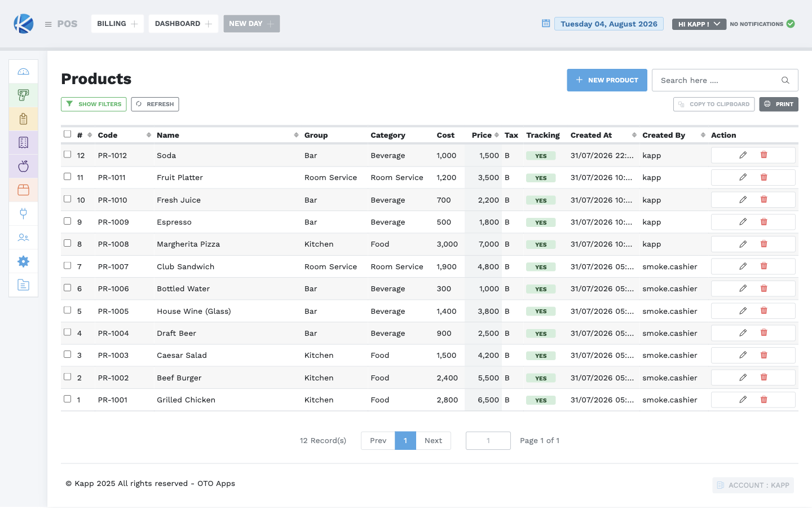The height and width of the screenshot is (508, 812).
Task: Open the DASHBOARD tab
Action: (x=183, y=24)
